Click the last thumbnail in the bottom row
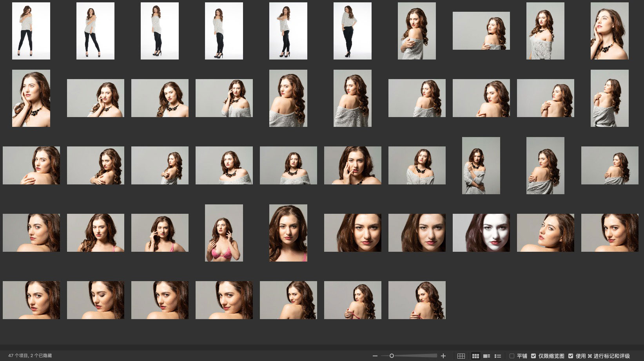 click(x=417, y=300)
